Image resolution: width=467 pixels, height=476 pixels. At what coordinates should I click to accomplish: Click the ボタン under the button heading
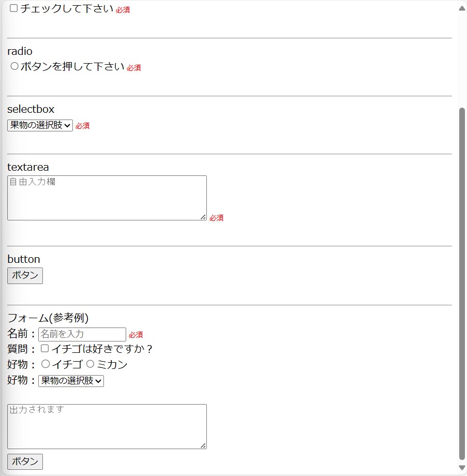click(x=25, y=276)
